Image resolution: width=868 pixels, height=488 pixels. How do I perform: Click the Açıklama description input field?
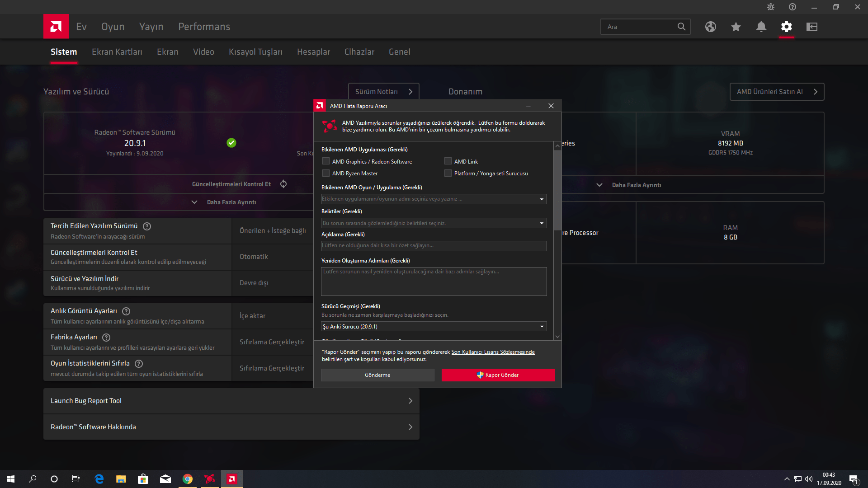(434, 246)
